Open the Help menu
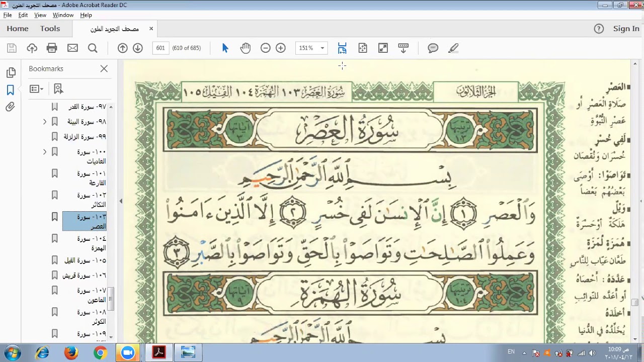644x362 pixels. 86,15
